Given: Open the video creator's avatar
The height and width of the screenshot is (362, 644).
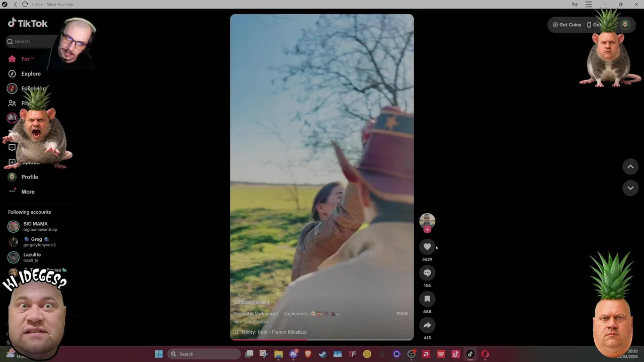Looking at the screenshot, I should pos(427,220).
